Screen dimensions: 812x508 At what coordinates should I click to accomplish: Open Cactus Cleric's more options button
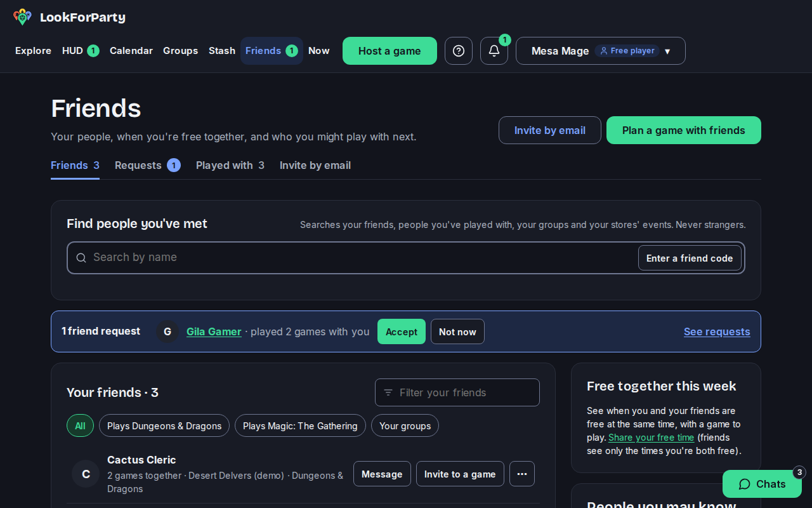(522, 474)
